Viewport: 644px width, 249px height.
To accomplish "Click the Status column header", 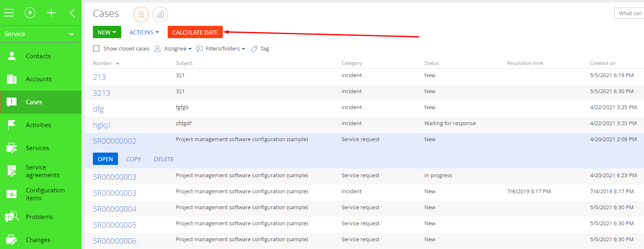I will (x=432, y=63).
